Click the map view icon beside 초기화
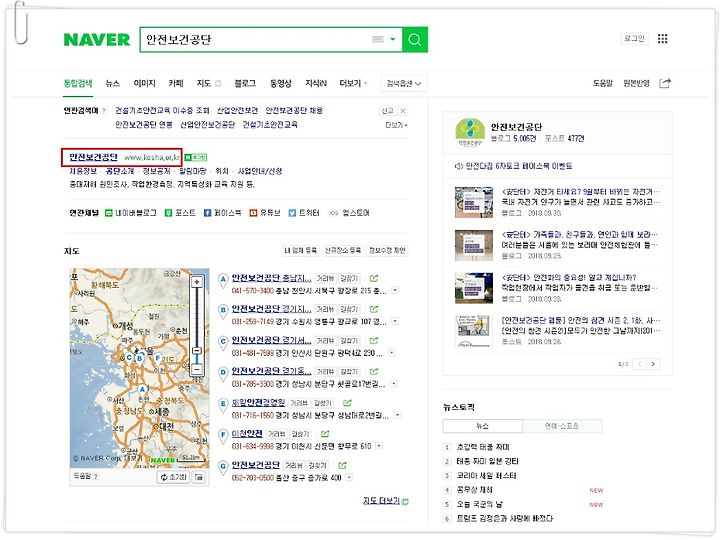This screenshot has width=720, height=540. tap(199, 478)
